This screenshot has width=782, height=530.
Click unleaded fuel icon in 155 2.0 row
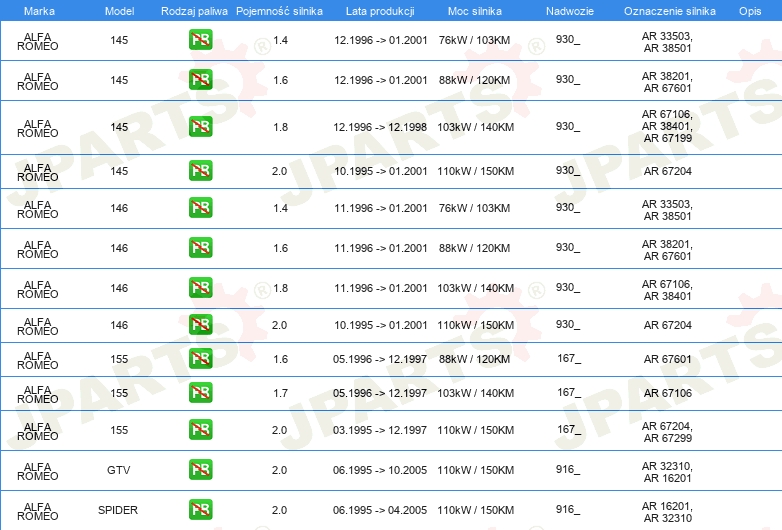(x=200, y=430)
